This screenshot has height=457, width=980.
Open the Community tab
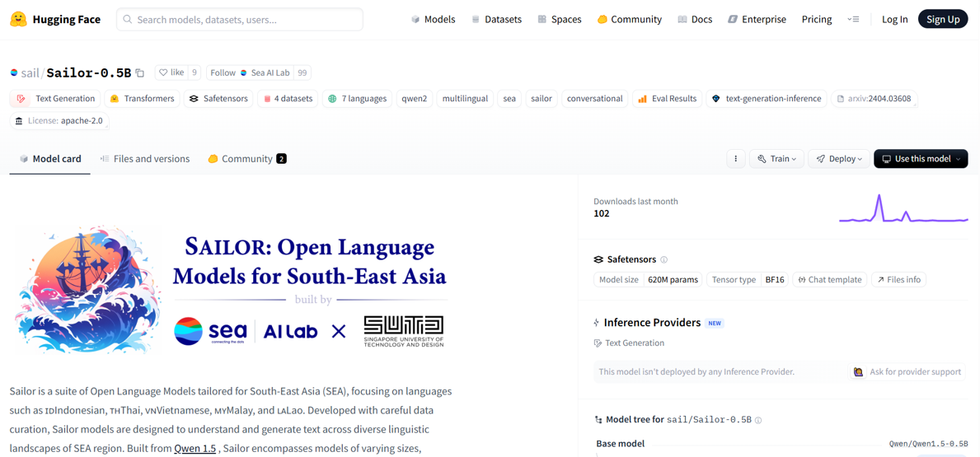[x=246, y=159]
